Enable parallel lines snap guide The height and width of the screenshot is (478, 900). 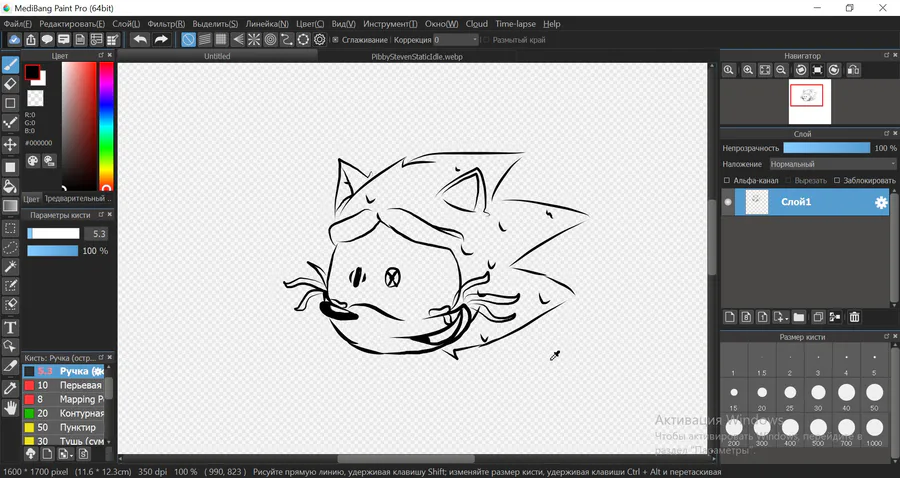click(x=205, y=40)
